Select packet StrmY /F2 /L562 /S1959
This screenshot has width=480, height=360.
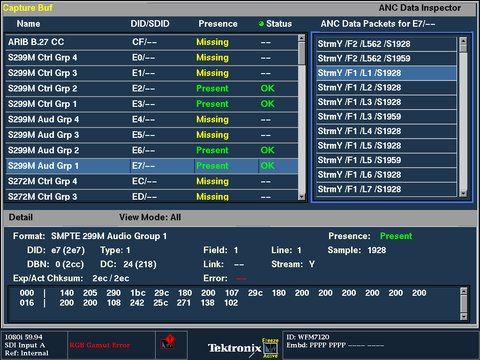click(386, 58)
